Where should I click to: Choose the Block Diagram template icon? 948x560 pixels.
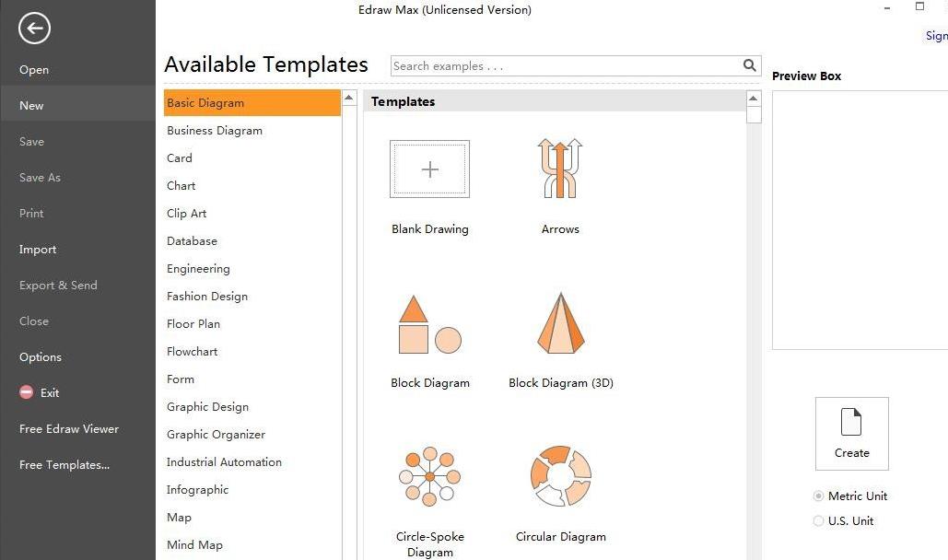(x=430, y=325)
